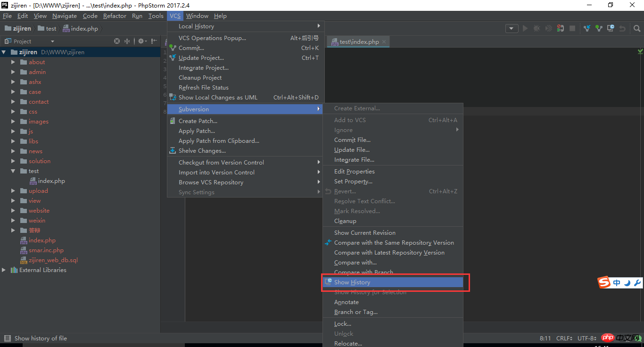
Task: Expand the weixin folder
Action: (x=13, y=221)
